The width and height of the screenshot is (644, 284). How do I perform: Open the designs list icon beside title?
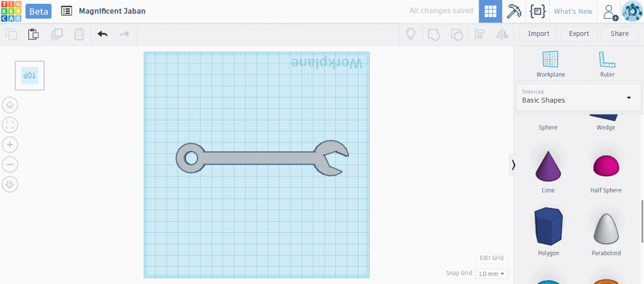[x=66, y=11]
